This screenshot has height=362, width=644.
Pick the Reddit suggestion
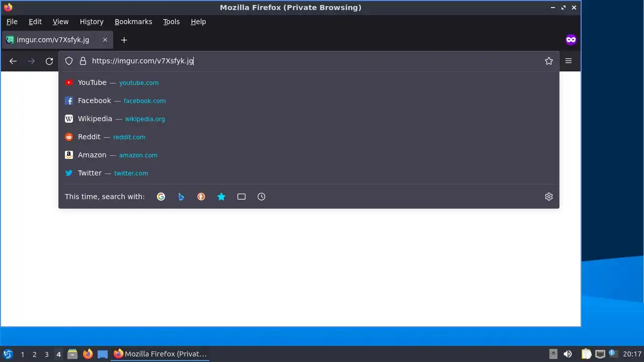[309, 137]
